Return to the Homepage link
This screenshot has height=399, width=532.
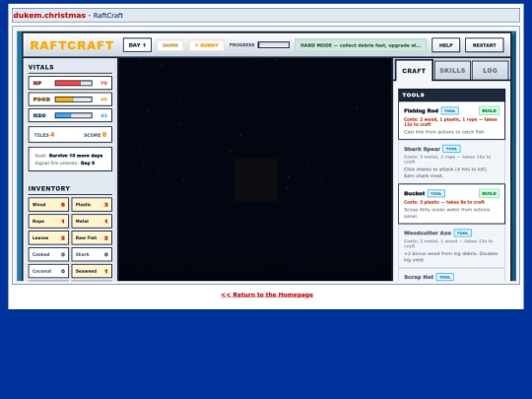click(267, 295)
